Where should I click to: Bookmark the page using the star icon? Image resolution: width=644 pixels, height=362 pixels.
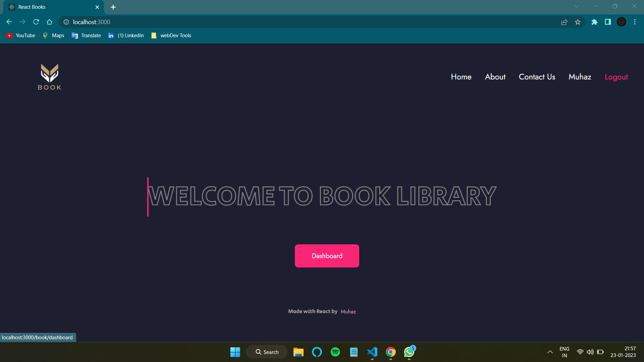coord(578,22)
